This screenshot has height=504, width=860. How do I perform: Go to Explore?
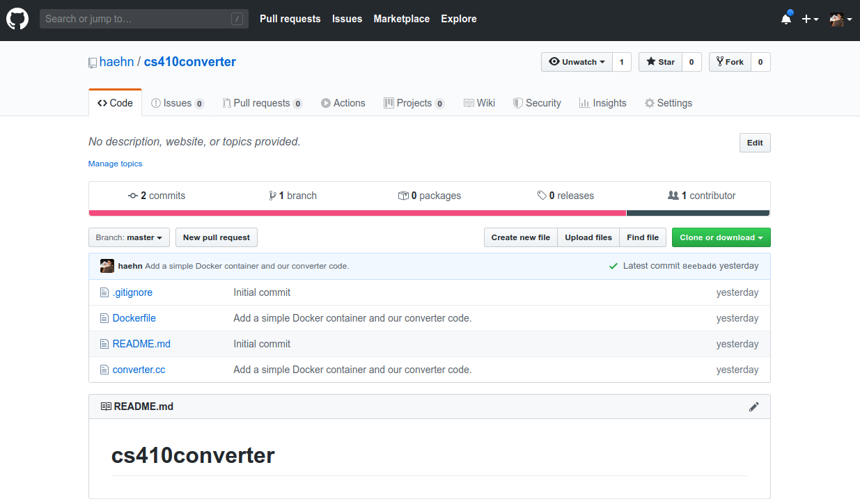(x=459, y=19)
